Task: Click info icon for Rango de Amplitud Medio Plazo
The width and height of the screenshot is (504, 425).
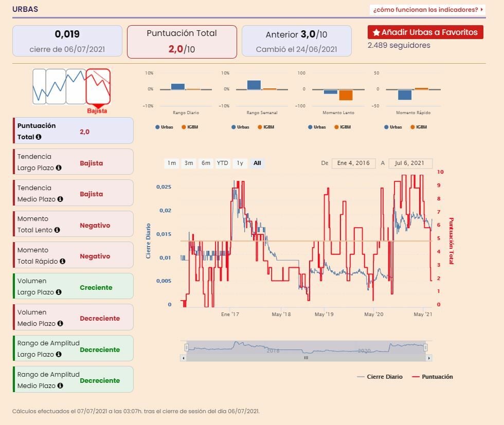Action: [x=60, y=385]
